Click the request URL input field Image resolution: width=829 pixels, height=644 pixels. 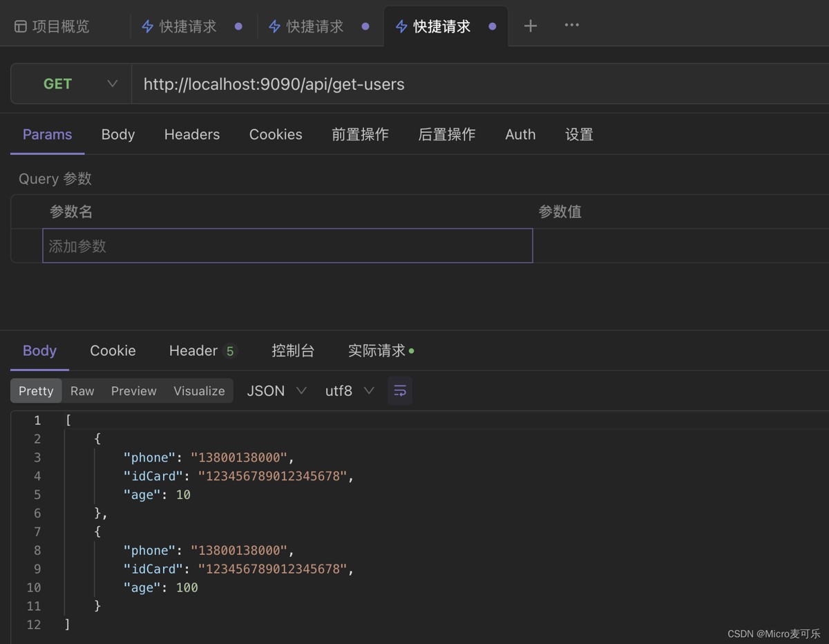click(x=477, y=84)
